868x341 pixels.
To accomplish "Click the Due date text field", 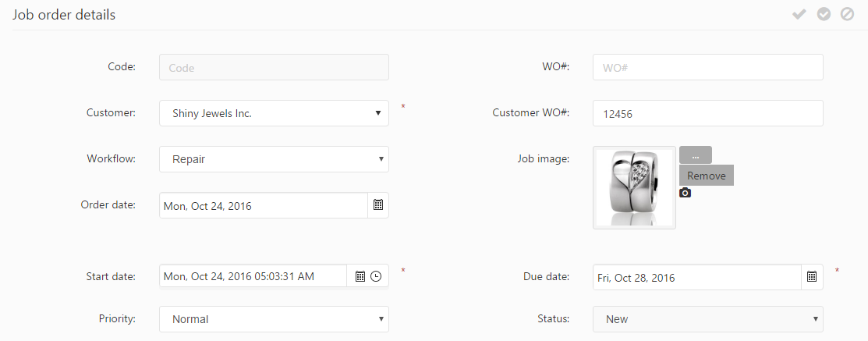I will pos(696,277).
